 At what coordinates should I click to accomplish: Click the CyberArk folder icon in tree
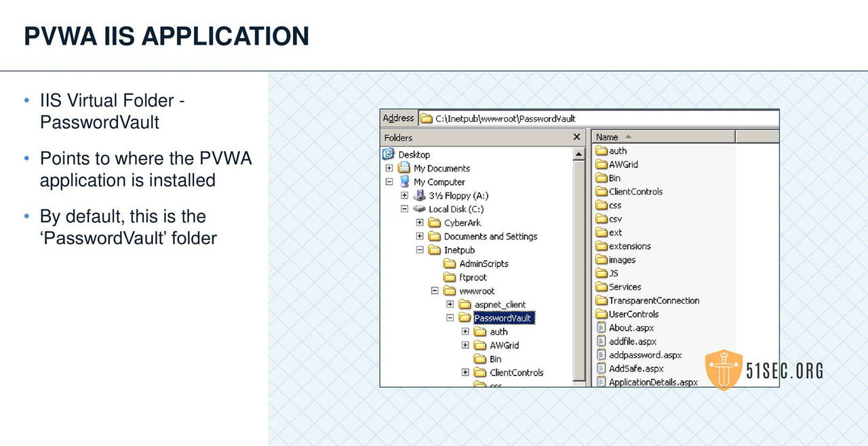pos(435,222)
